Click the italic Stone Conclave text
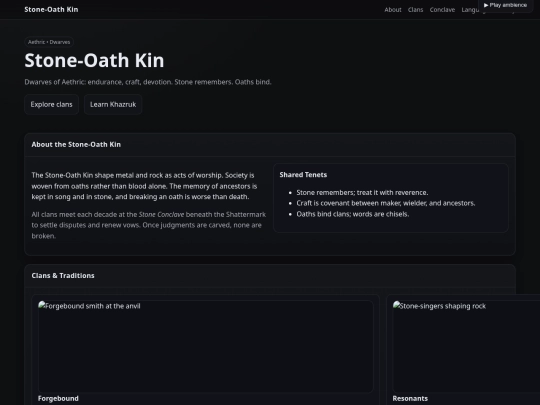540x405 pixels. [x=161, y=215]
